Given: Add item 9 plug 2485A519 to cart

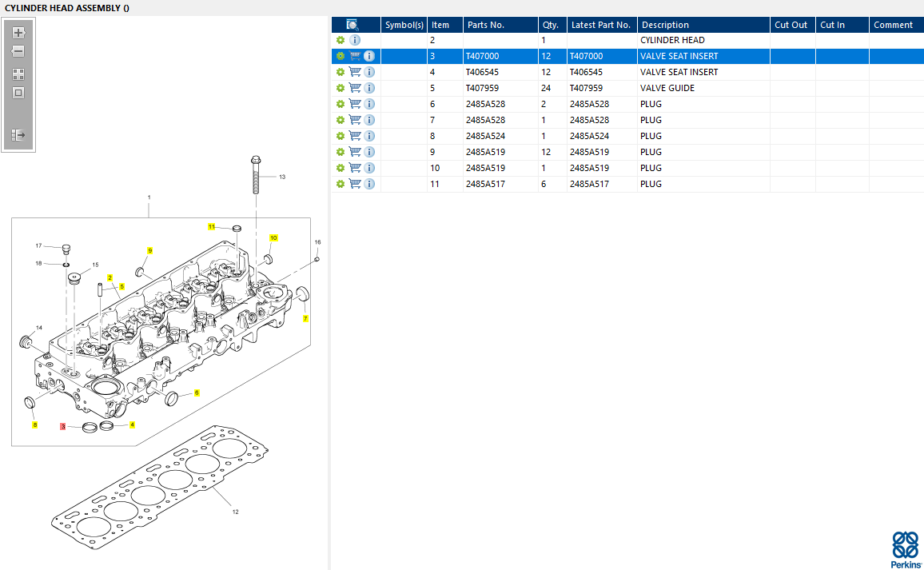Looking at the screenshot, I should (355, 151).
